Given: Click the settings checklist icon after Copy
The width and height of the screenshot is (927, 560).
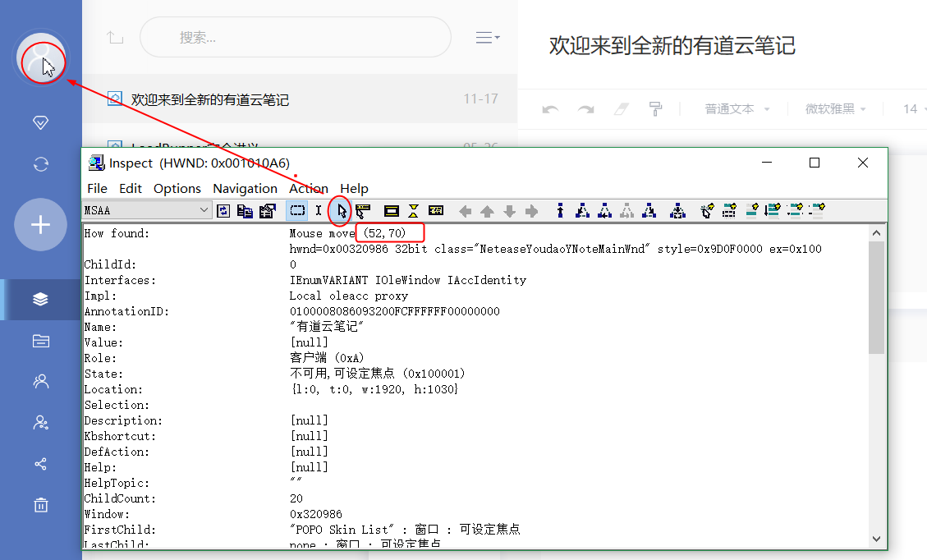Looking at the screenshot, I should point(267,210).
